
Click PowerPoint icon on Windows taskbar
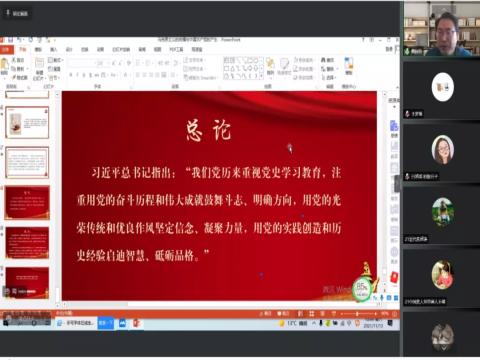coord(136,323)
